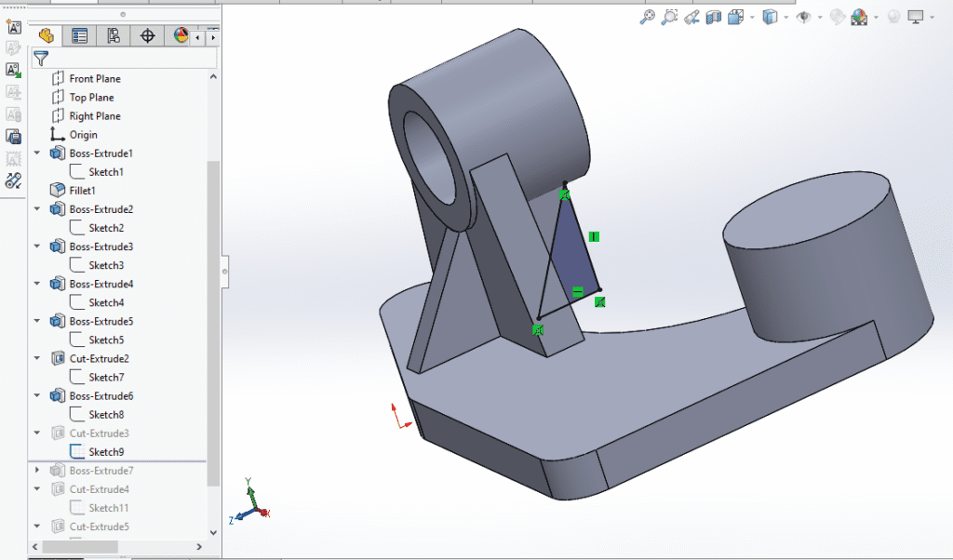Expand the View Settings dropdown arrow
Screen dimensions: 953x560
pyautogui.click(x=933, y=18)
